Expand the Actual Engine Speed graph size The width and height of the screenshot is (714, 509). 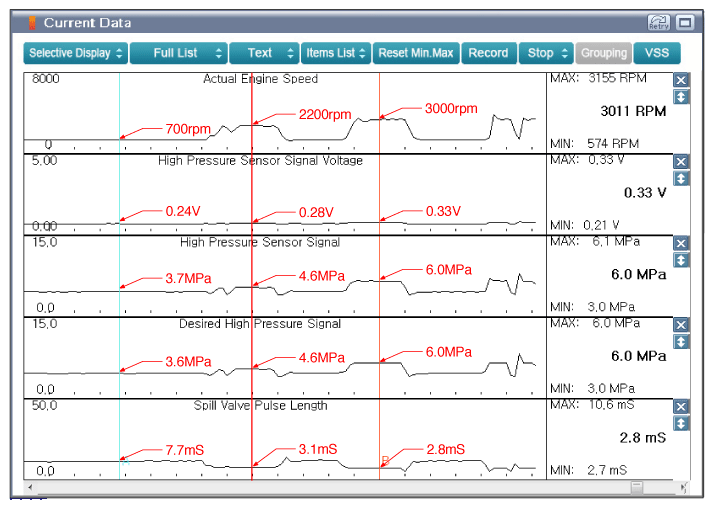[681, 97]
